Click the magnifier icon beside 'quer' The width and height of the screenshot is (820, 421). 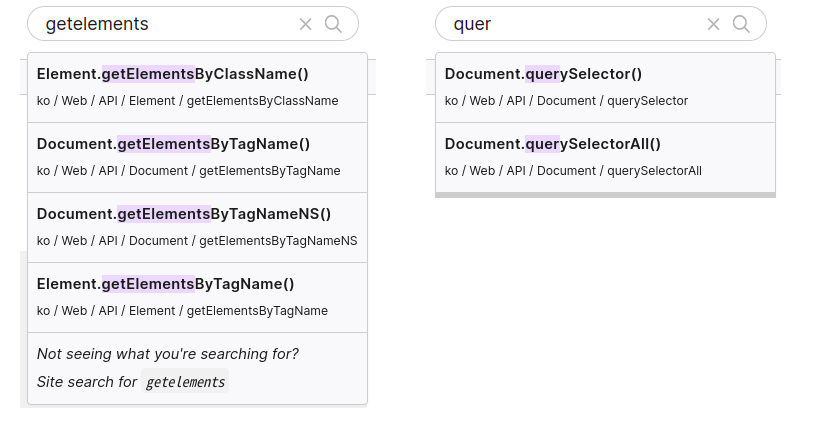click(x=741, y=24)
